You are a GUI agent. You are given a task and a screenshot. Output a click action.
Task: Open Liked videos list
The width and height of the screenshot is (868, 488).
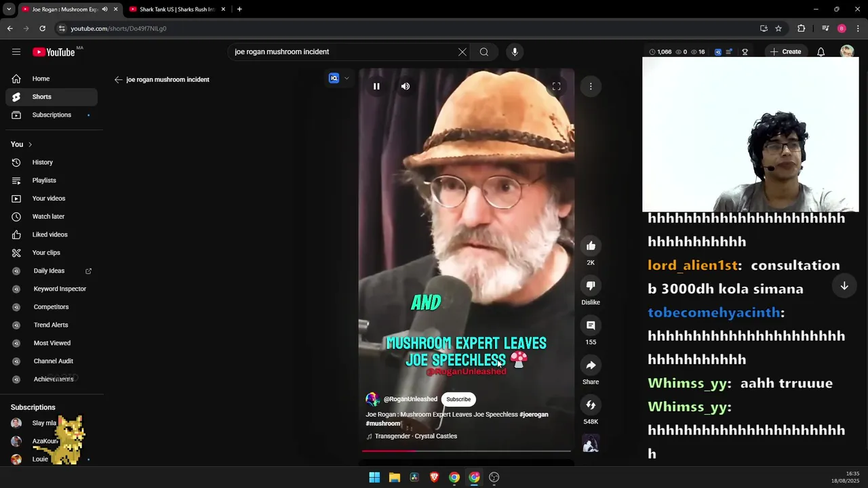52,235
